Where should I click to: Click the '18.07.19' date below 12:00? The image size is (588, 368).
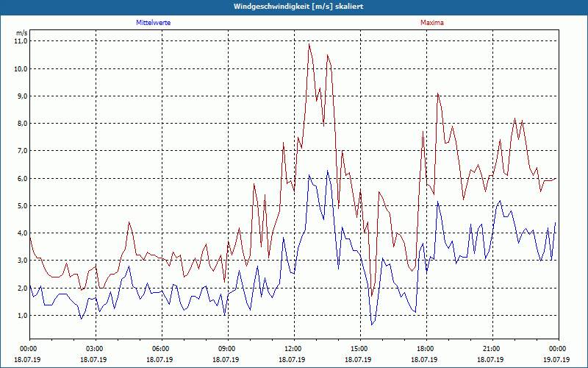tap(292, 359)
